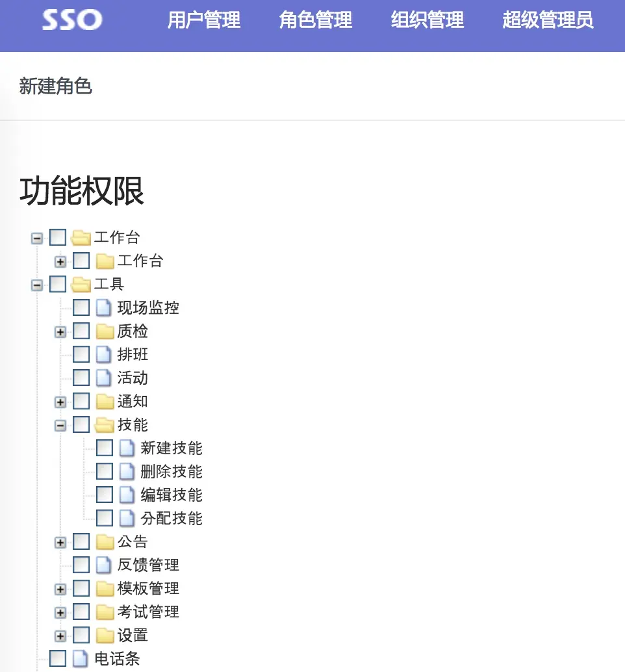Check the 技能 checkbox

tap(81, 424)
